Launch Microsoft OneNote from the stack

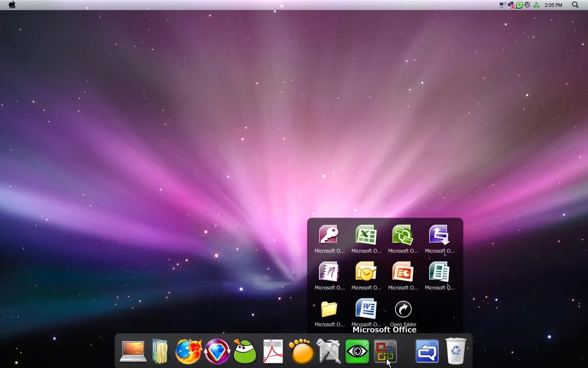329,271
